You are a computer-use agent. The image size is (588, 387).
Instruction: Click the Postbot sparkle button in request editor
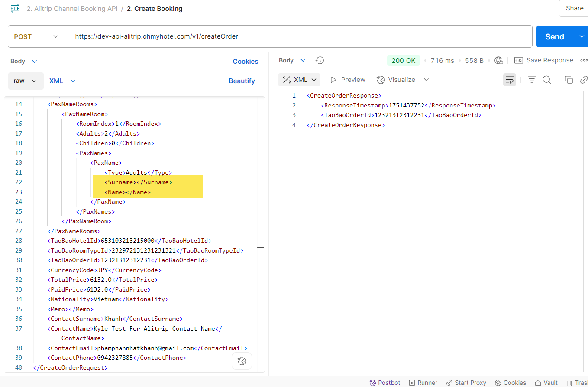point(242,361)
